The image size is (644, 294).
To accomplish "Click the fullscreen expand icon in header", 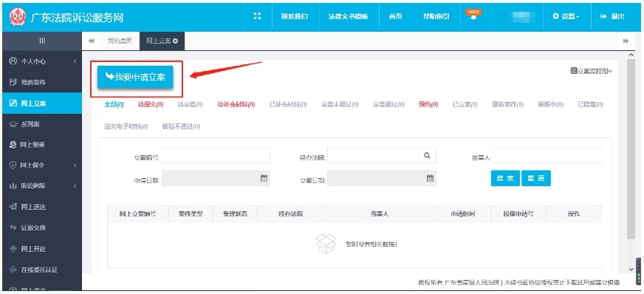I will point(258,16).
